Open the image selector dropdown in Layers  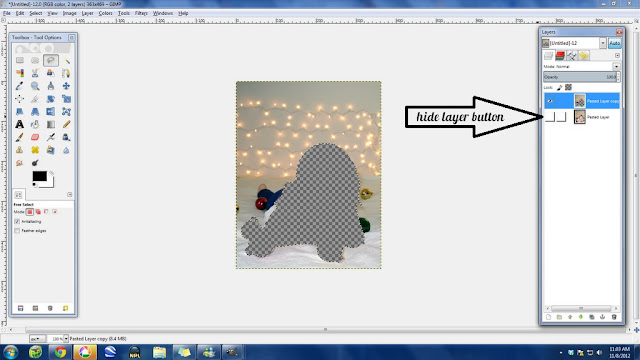click(602, 43)
